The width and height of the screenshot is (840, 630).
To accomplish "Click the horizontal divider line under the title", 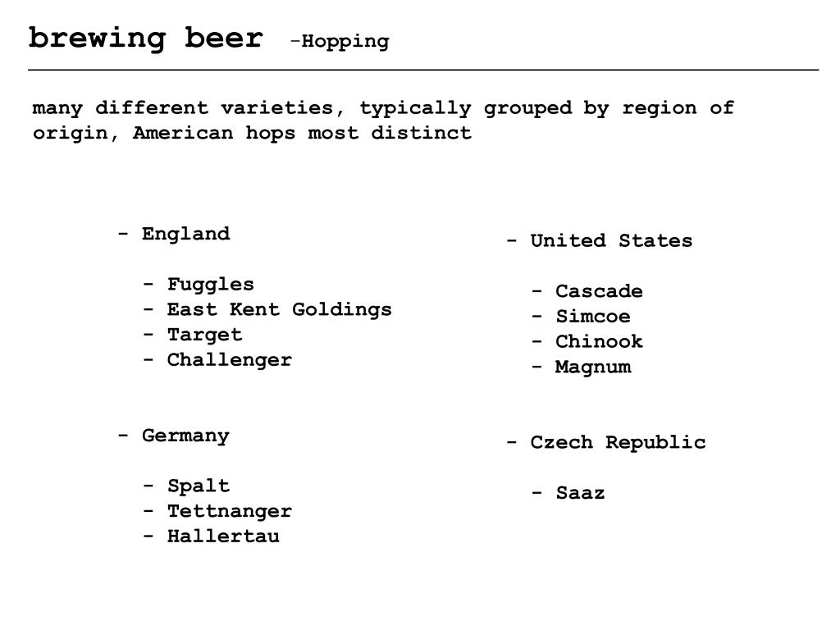I will click(x=423, y=71).
